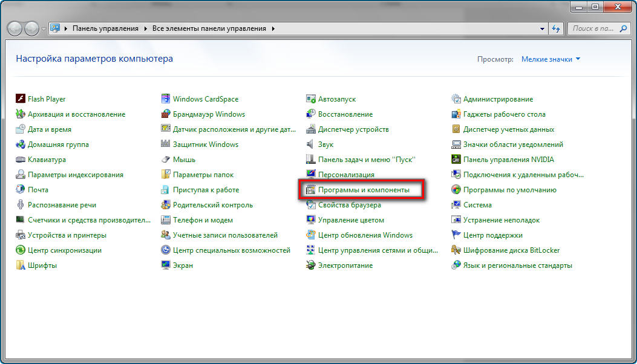This screenshot has width=637, height=364.
Task: Open the Центр специальных возможностей link
Action: click(232, 250)
